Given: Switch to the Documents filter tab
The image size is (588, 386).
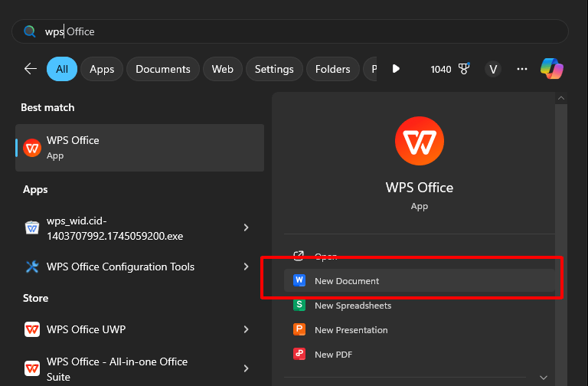Looking at the screenshot, I should (163, 69).
